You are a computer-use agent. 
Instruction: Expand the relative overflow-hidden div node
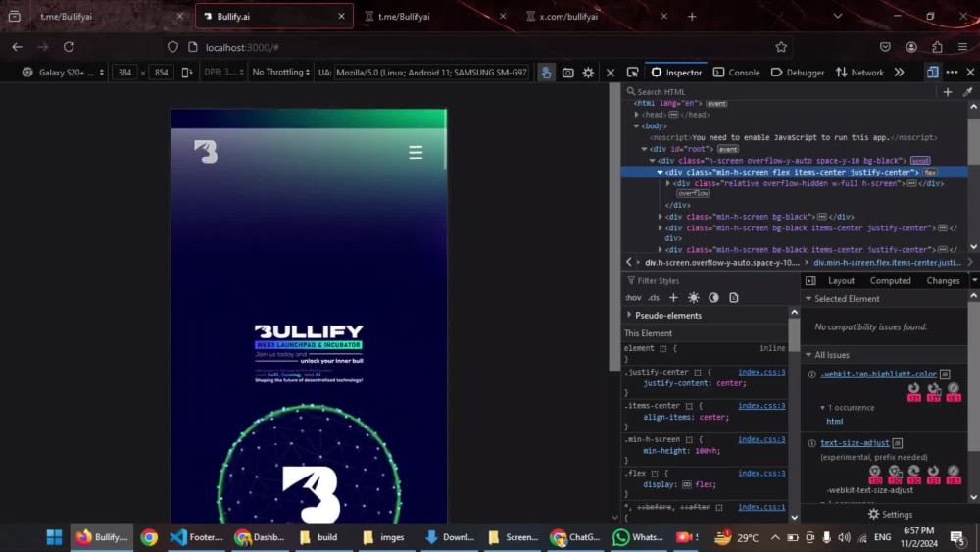tap(668, 183)
